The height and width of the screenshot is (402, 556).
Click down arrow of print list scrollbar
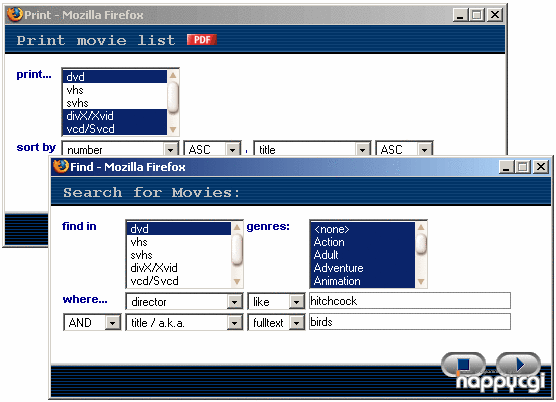tap(173, 130)
